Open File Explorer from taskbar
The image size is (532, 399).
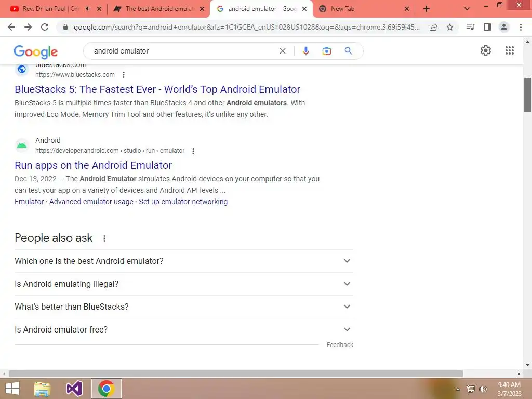coord(42,389)
